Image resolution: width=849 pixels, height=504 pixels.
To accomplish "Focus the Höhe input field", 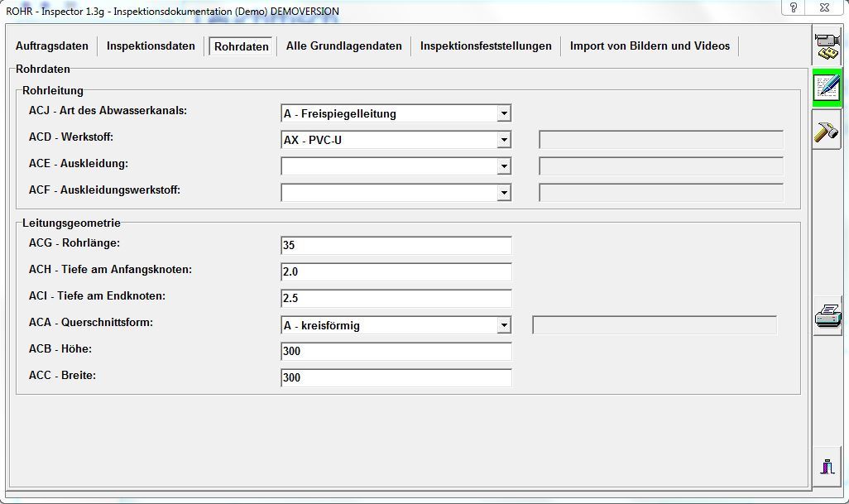I will click(396, 352).
